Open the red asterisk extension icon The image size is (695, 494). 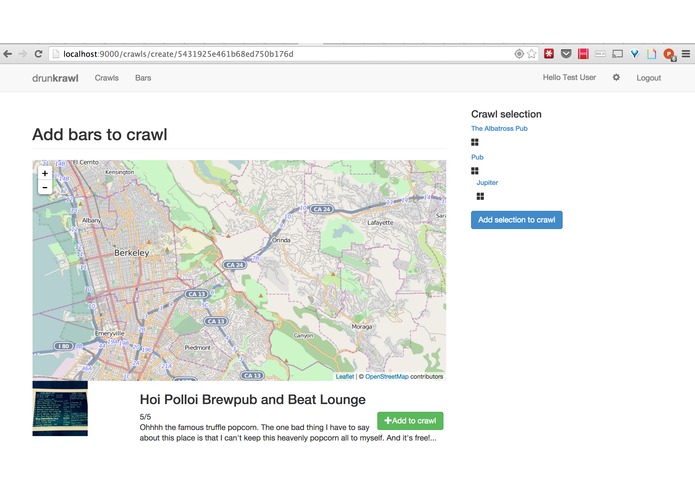[549, 54]
